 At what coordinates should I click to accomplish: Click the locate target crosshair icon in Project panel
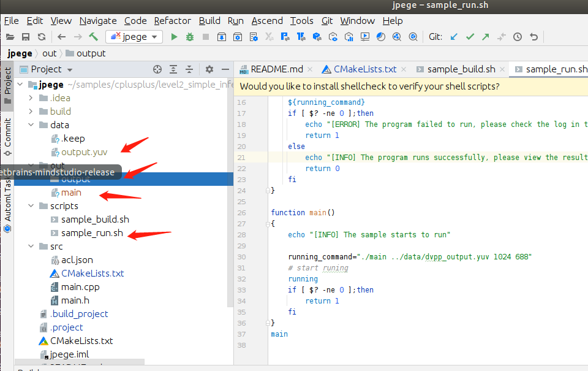tap(157, 69)
